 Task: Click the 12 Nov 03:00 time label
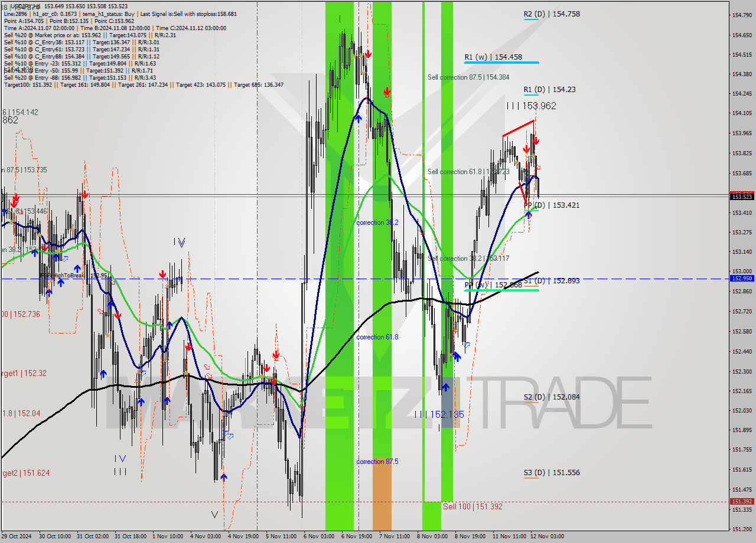(x=547, y=537)
